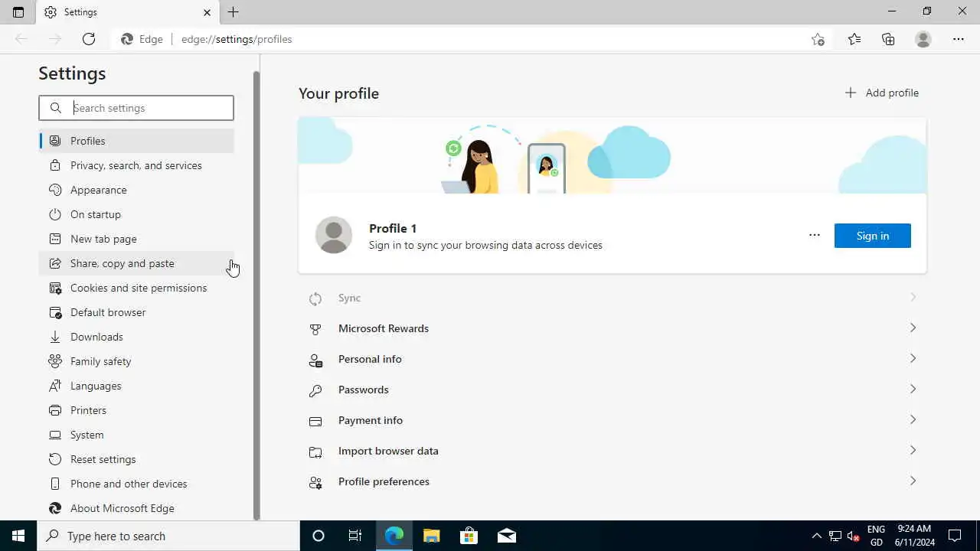
Task: Expand the Microsoft Rewards chevron
Action: coord(913,328)
